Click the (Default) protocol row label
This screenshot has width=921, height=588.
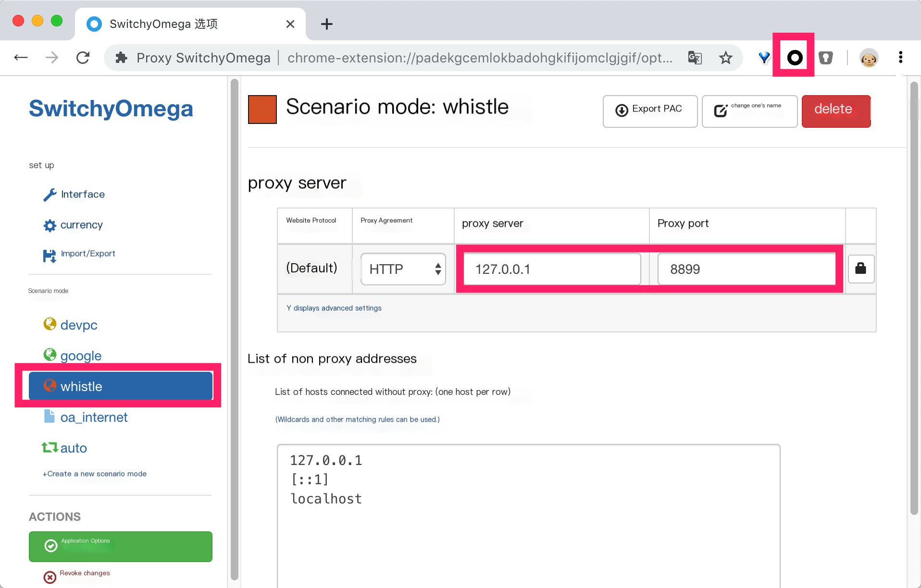coord(311,268)
